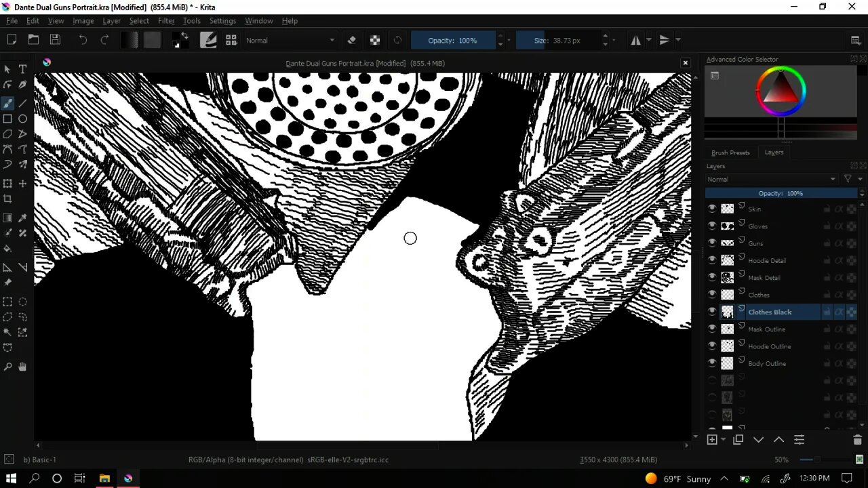Select the Calligraphy tool
This screenshot has width=868, height=488.
click(22, 85)
